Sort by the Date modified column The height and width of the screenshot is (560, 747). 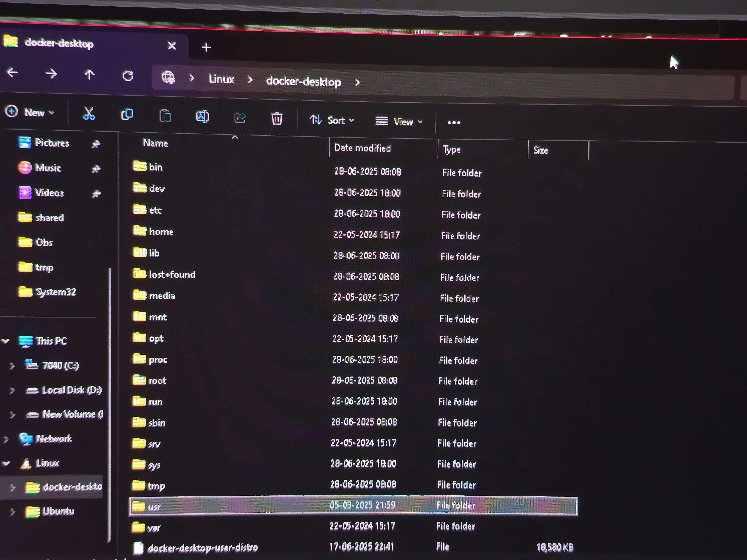point(362,148)
